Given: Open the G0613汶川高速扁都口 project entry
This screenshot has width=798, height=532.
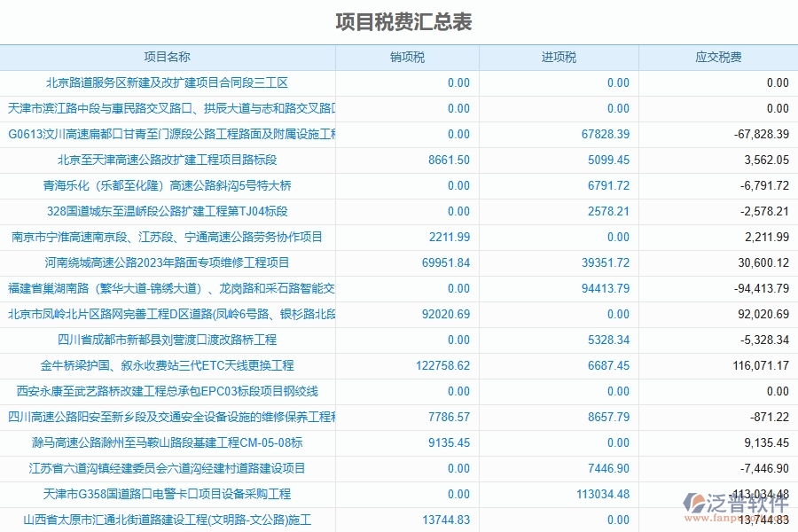Looking at the screenshot, I should pos(168,135).
